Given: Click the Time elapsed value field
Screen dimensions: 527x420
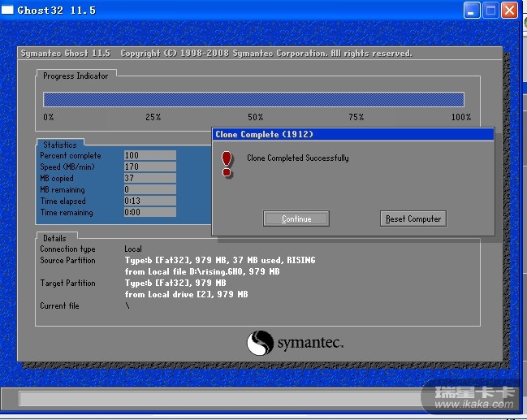Looking at the screenshot, I should point(149,201).
